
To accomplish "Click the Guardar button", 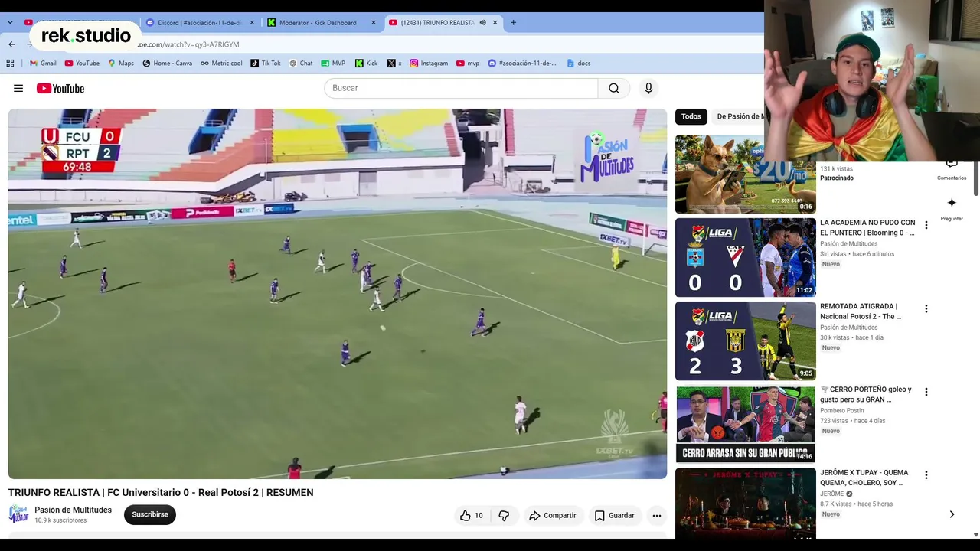I will (615, 516).
